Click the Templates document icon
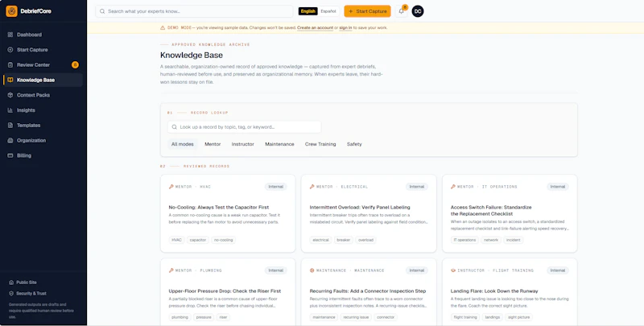This screenshot has width=644, height=326. [10, 126]
